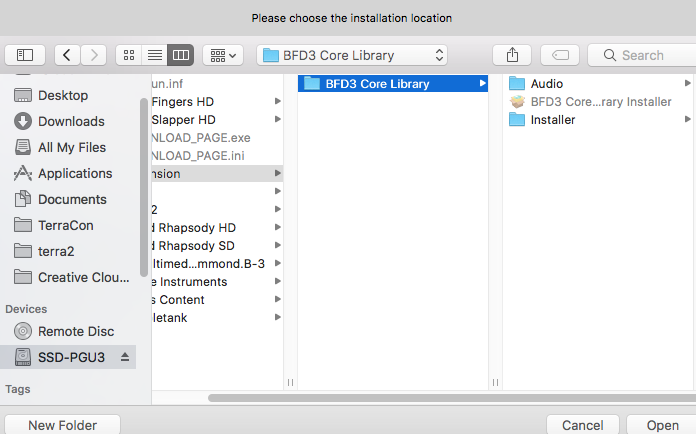Select the SSD-PGU3 drive
696x434 pixels.
[68, 357]
